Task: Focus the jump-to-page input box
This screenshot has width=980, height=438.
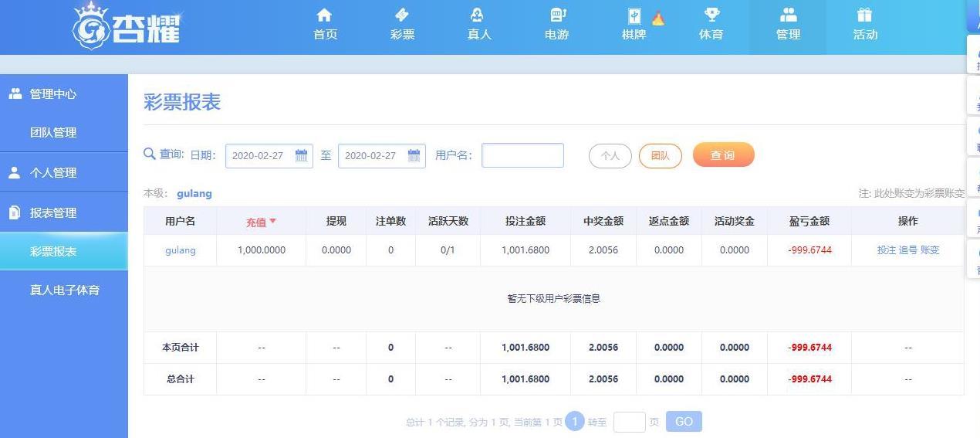Action: tap(629, 422)
